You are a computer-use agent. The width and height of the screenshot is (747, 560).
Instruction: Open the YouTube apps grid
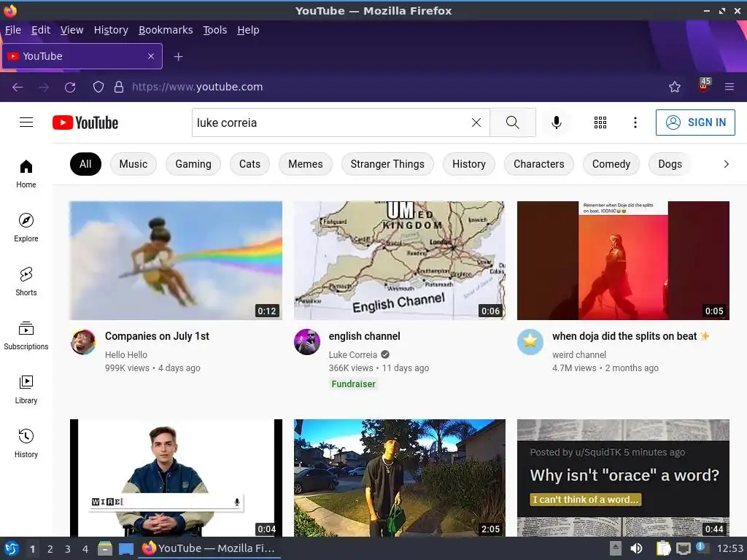(x=600, y=122)
